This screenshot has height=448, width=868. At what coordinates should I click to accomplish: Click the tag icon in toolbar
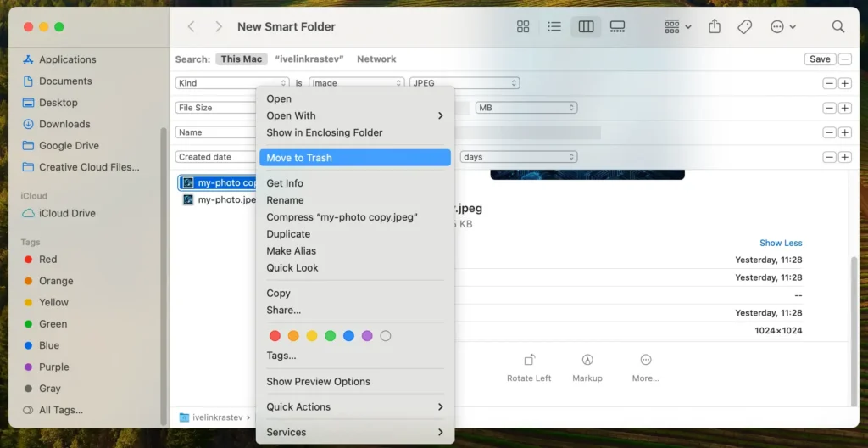[745, 27]
